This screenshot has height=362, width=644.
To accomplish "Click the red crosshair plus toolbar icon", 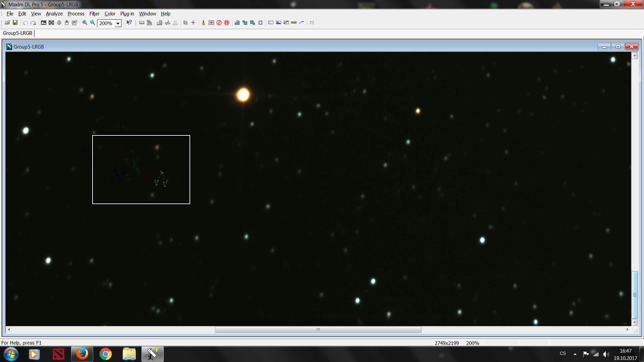I will (193, 22).
